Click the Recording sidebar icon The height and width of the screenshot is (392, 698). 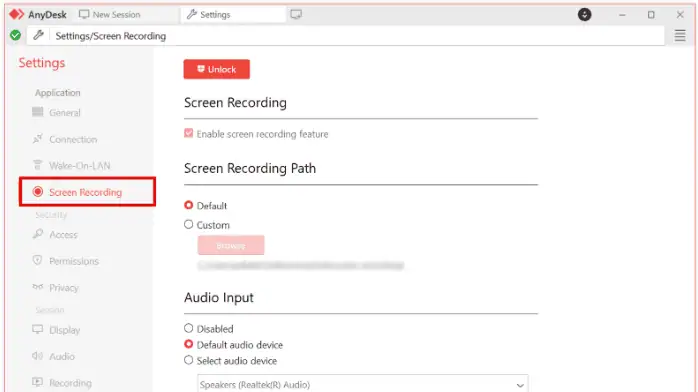(38, 382)
